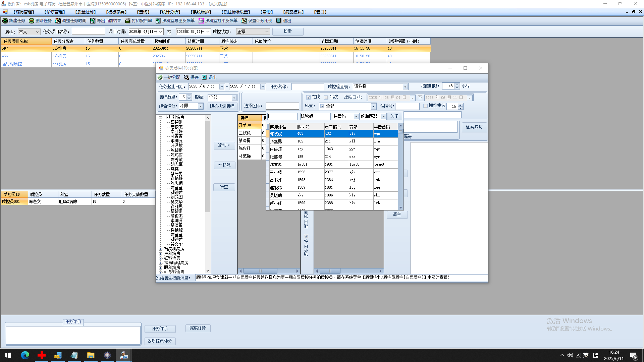Viewport: 644px width, 362px height.
Task: Open the 【统计分析】 menu
Action: pyautogui.click(x=170, y=12)
